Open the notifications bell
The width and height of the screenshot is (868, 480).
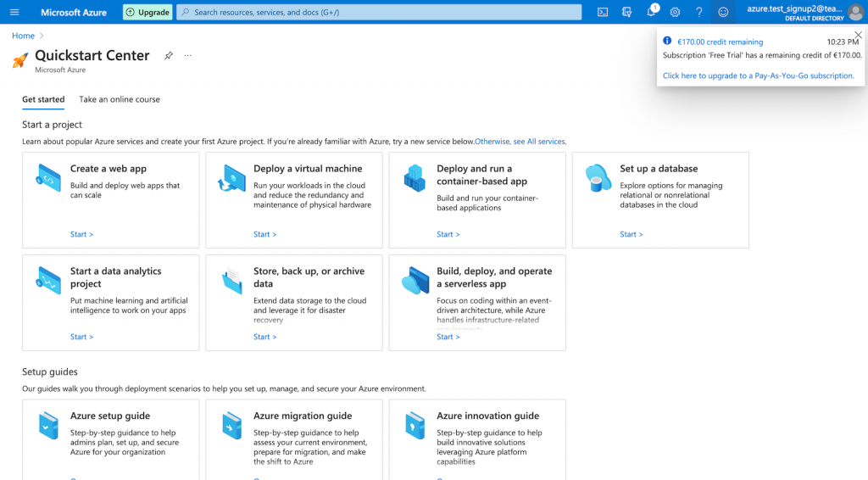651,12
